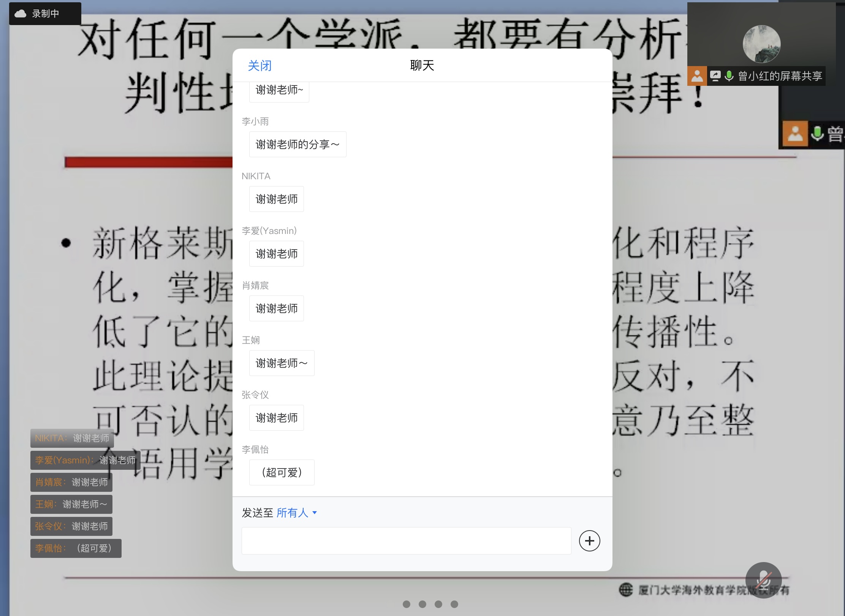Image resolution: width=845 pixels, height=616 pixels.
Task: Click the screen share icon near 曾小红
Action: click(715, 76)
